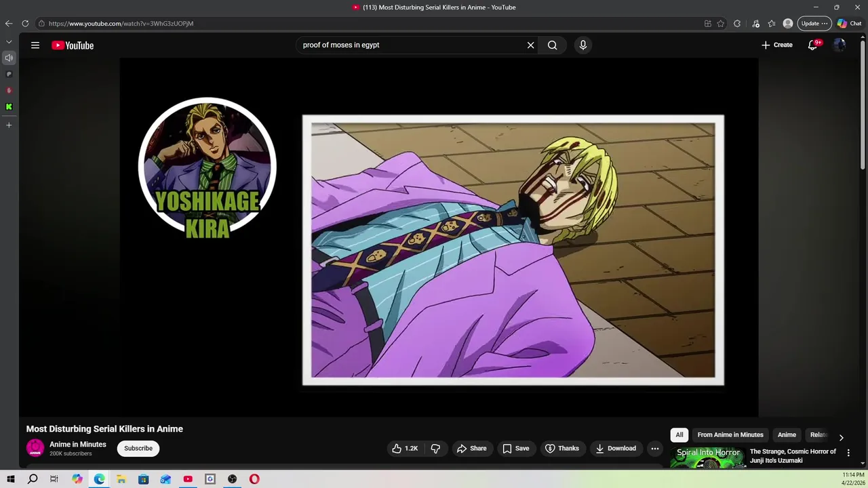The width and height of the screenshot is (868, 488).
Task: Go back with browser back arrow
Action: [9, 24]
